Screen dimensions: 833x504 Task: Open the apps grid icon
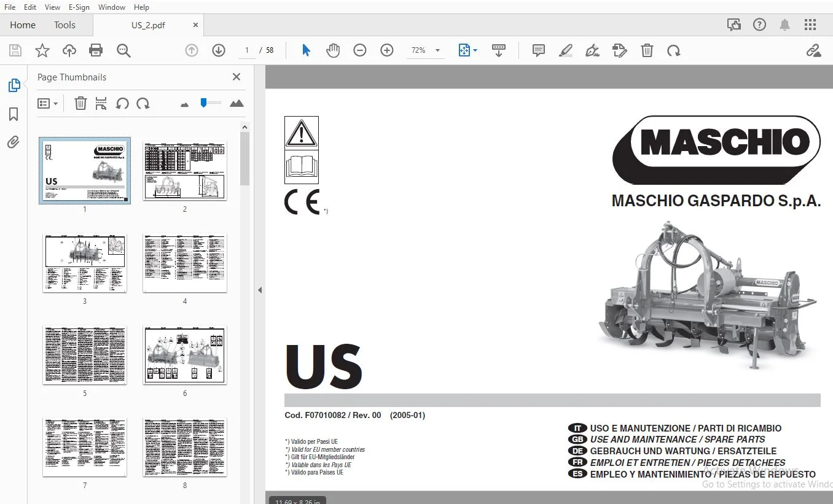click(x=810, y=25)
